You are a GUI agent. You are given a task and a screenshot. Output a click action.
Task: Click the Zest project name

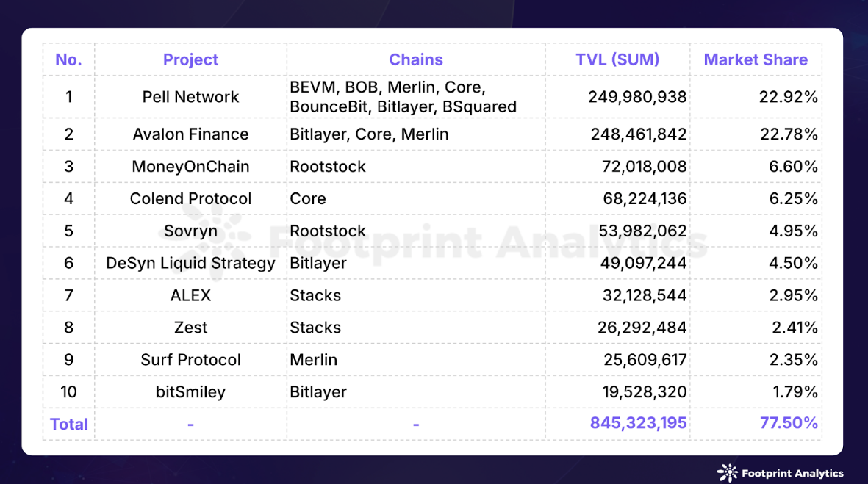pyautogui.click(x=190, y=328)
